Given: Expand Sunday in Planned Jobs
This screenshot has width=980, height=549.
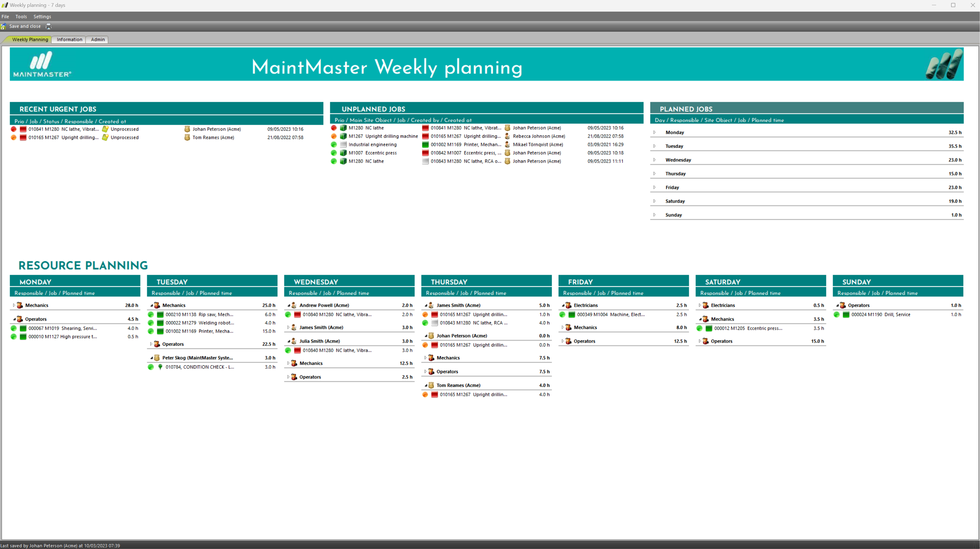Looking at the screenshot, I should (654, 215).
